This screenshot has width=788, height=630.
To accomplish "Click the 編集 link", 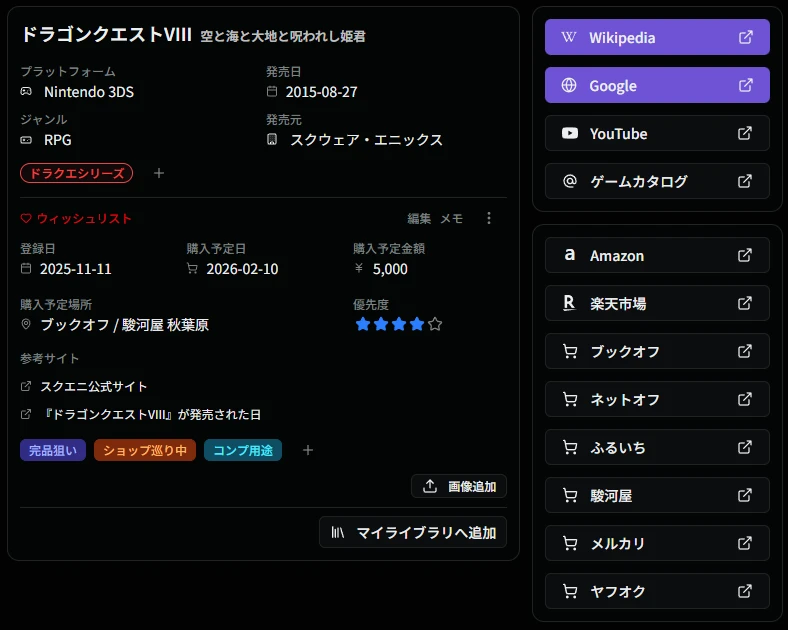I will tap(419, 219).
